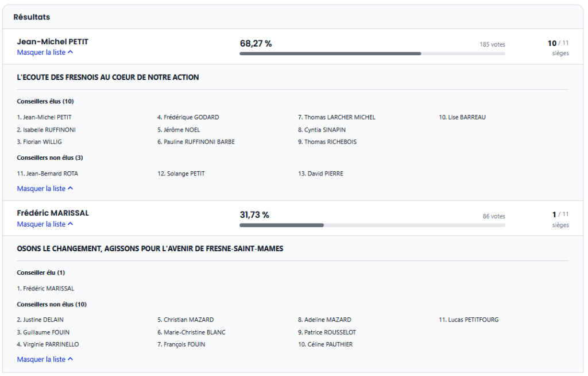Click the 31,73 % progress bar
588x376 pixels.
372,225
